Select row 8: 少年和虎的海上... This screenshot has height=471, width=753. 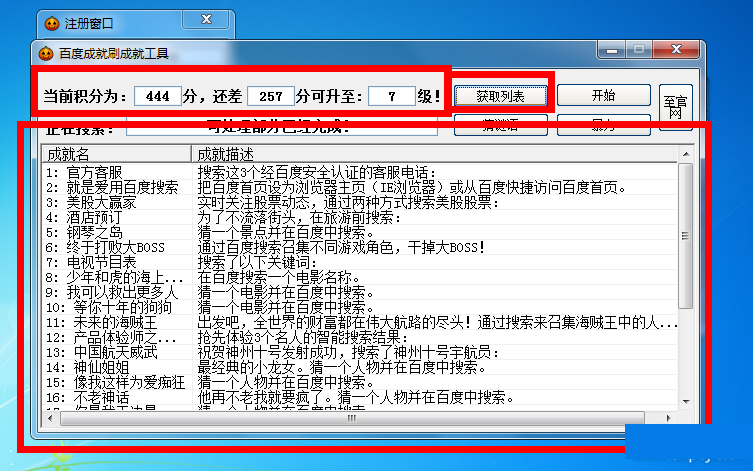coord(359,277)
